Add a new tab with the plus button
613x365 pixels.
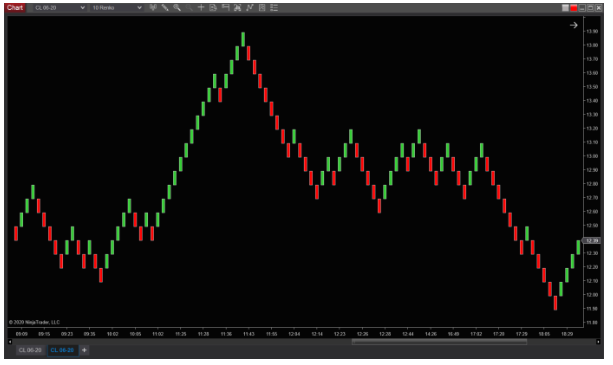(84, 350)
